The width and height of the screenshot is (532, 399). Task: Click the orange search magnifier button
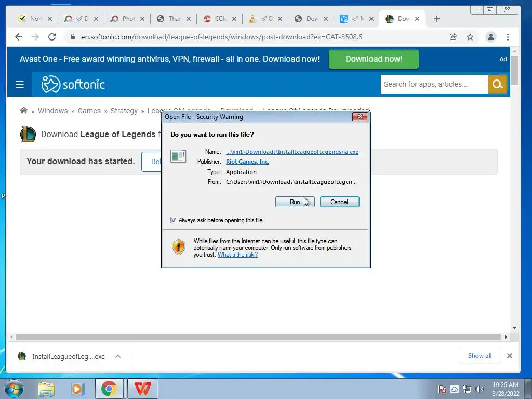(498, 84)
